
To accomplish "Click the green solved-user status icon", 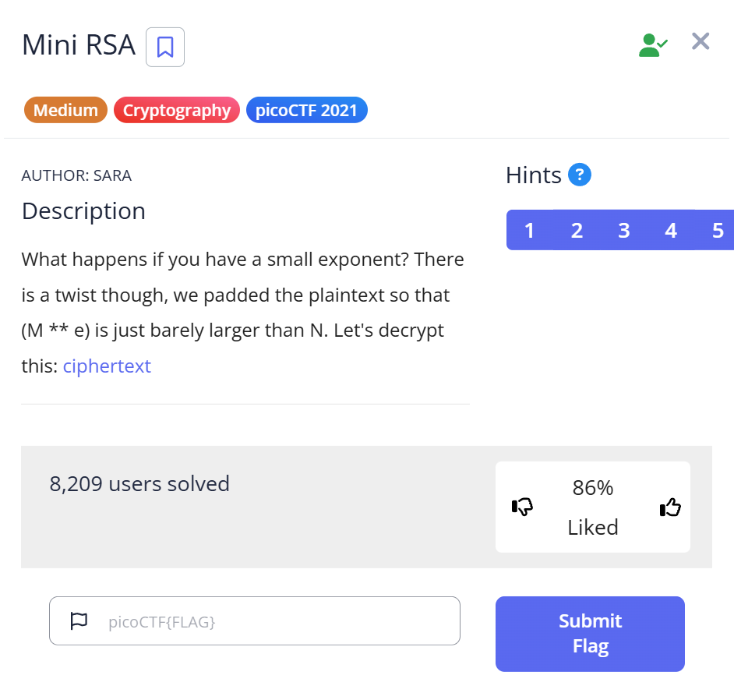I will (652, 44).
